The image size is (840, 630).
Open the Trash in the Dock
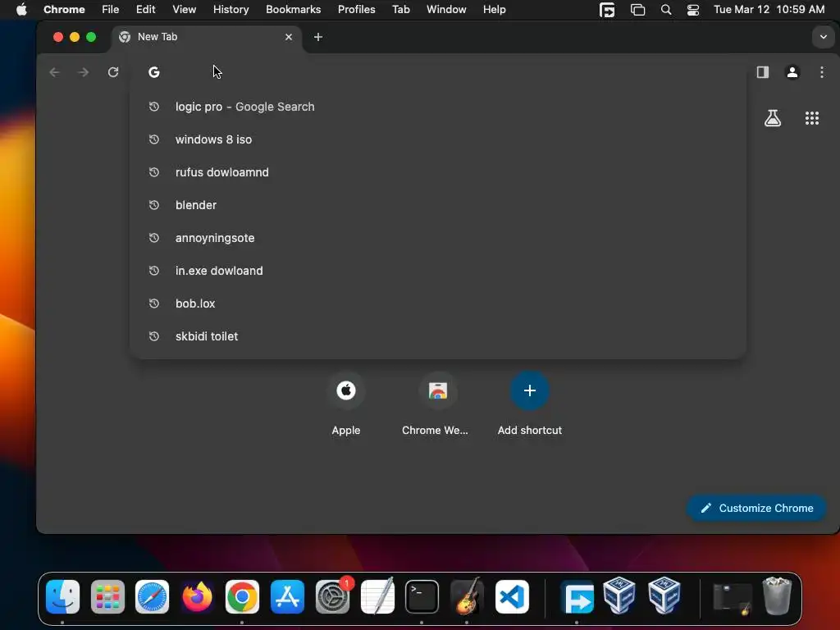pos(777,596)
